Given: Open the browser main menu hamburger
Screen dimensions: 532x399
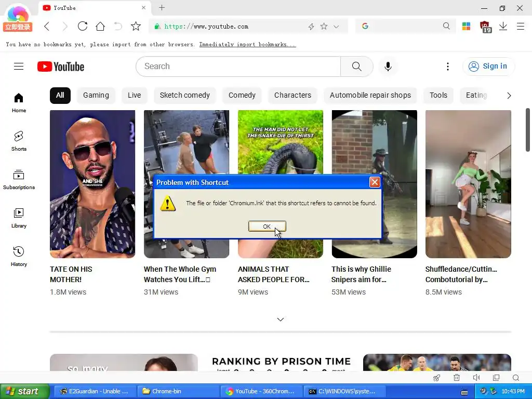Looking at the screenshot, I should pos(521,26).
